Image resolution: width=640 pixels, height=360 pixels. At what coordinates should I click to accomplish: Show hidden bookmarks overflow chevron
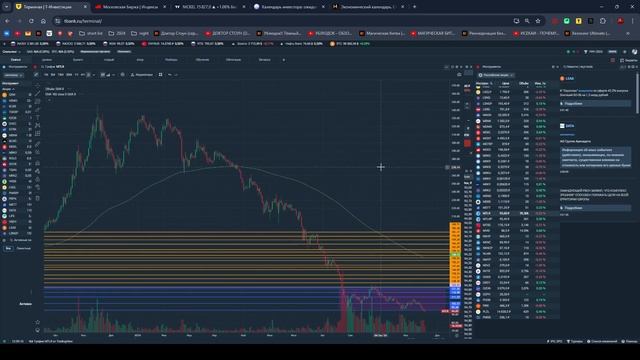click(628, 33)
